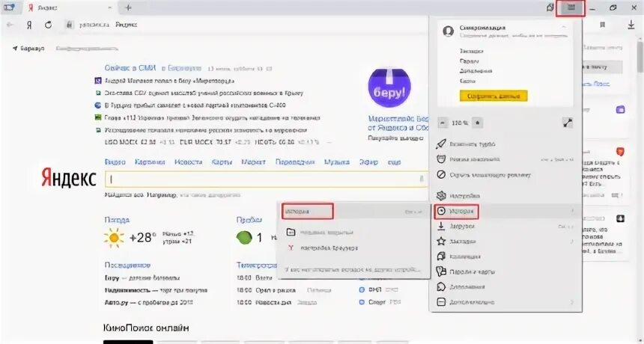Click the Settings gear icon in menu
This screenshot has width=644, height=344.
click(x=441, y=196)
